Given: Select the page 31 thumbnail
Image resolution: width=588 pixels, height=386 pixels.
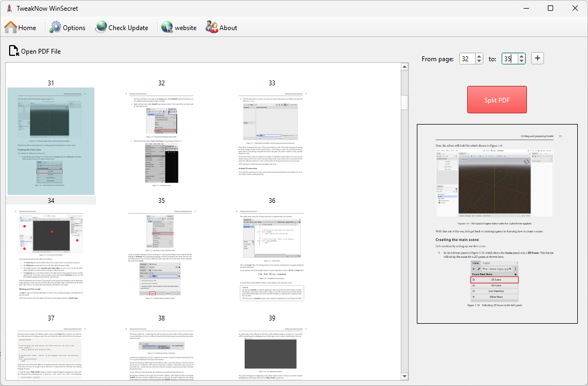Looking at the screenshot, I should coord(50,141).
